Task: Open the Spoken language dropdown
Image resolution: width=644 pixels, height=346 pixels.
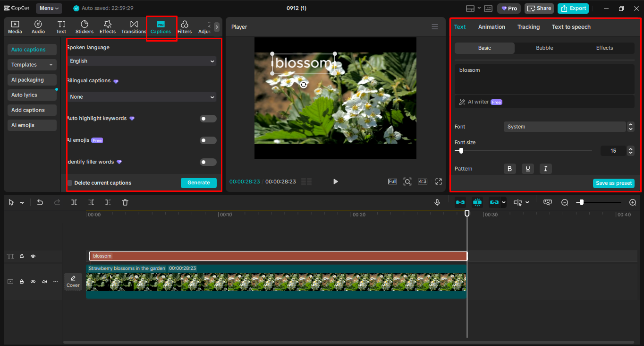Action: point(141,61)
